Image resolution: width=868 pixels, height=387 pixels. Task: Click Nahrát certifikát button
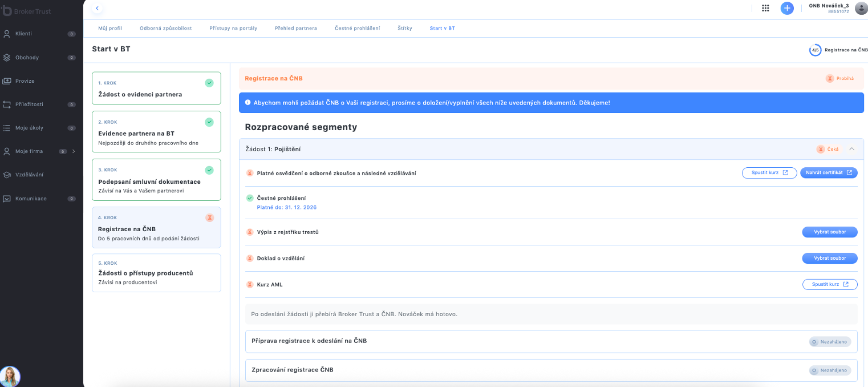click(x=829, y=172)
